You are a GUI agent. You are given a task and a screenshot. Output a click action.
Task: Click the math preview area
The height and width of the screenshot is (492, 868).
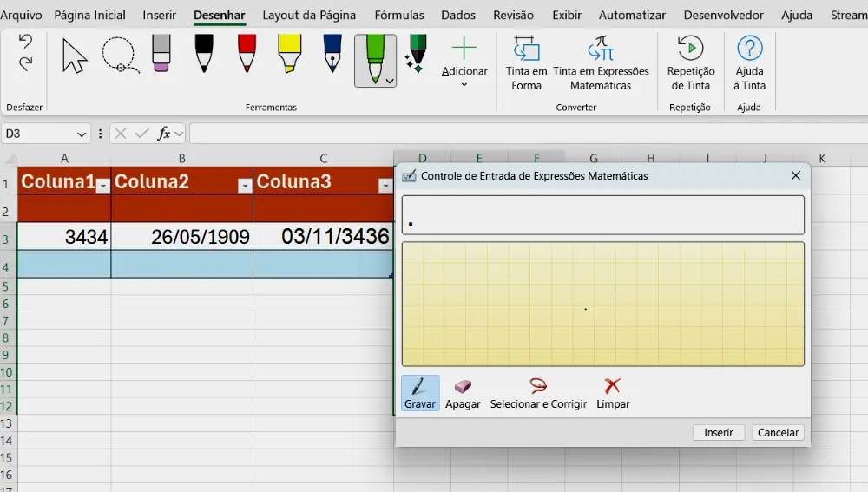(x=603, y=214)
